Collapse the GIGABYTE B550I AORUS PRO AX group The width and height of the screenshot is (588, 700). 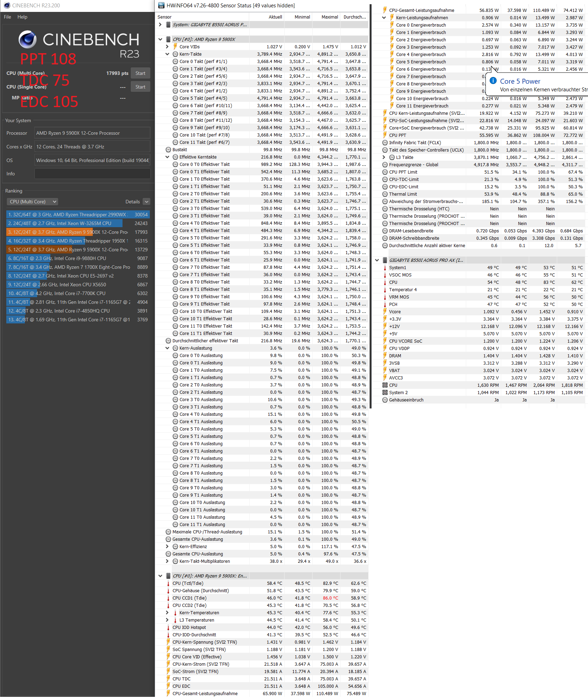point(377,260)
